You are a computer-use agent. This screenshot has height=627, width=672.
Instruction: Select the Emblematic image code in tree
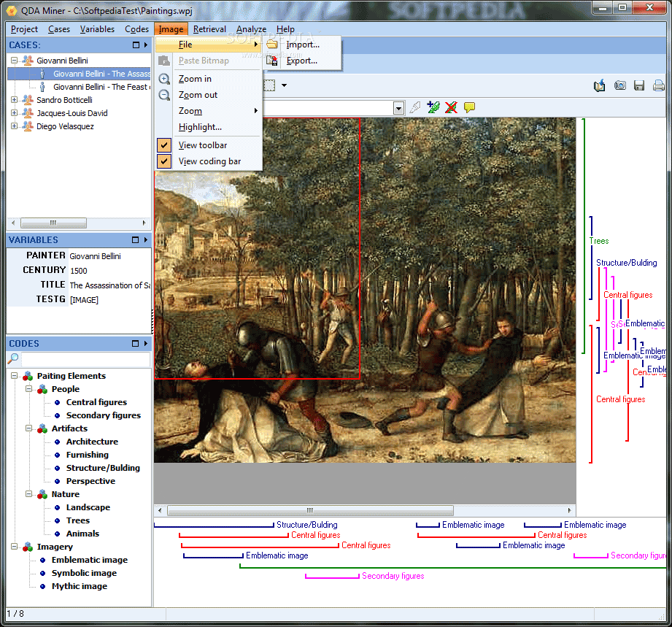coord(90,560)
